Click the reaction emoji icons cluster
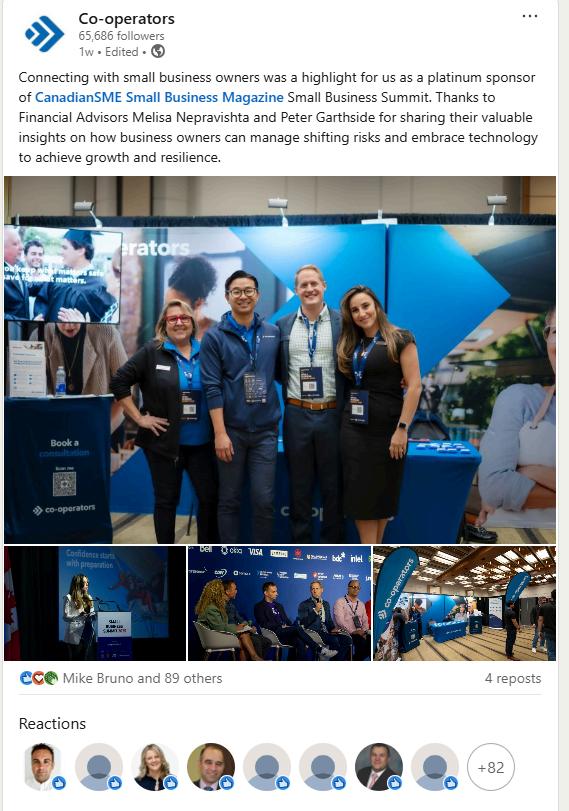This screenshot has width=569, height=811. (x=39, y=678)
